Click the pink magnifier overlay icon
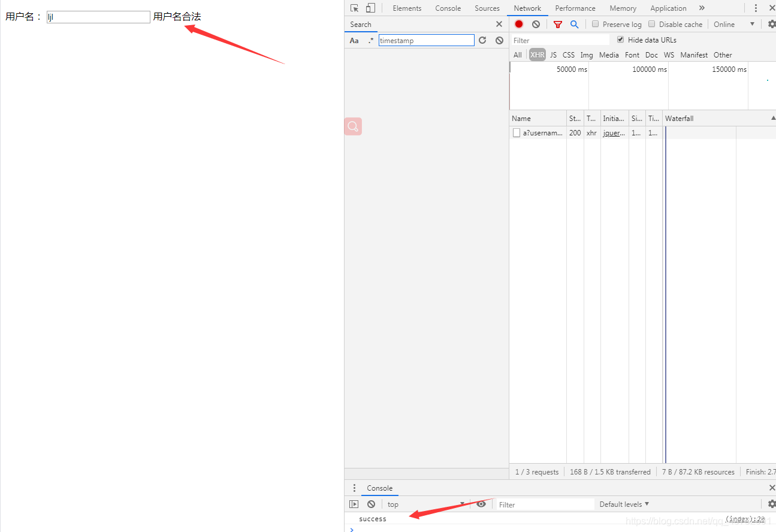776x532 pixels. point(353,126)
